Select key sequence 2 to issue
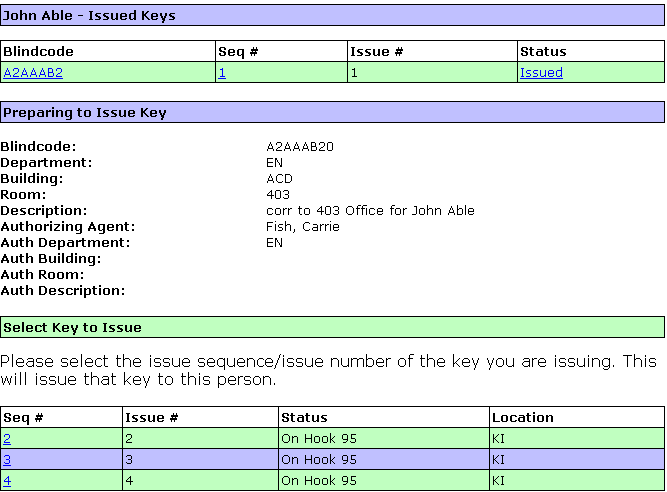667x492 pixels. pos(7,438)
